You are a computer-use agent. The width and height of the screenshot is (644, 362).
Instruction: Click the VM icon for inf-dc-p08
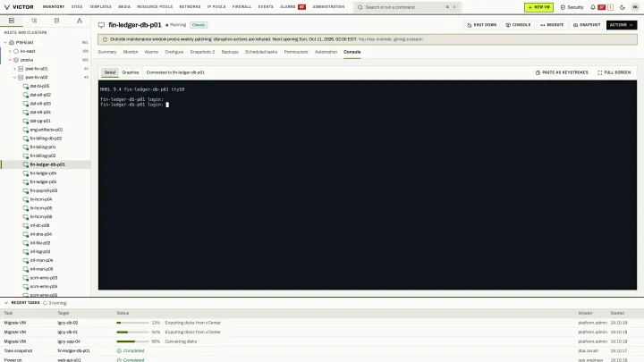tap(26, 226)
